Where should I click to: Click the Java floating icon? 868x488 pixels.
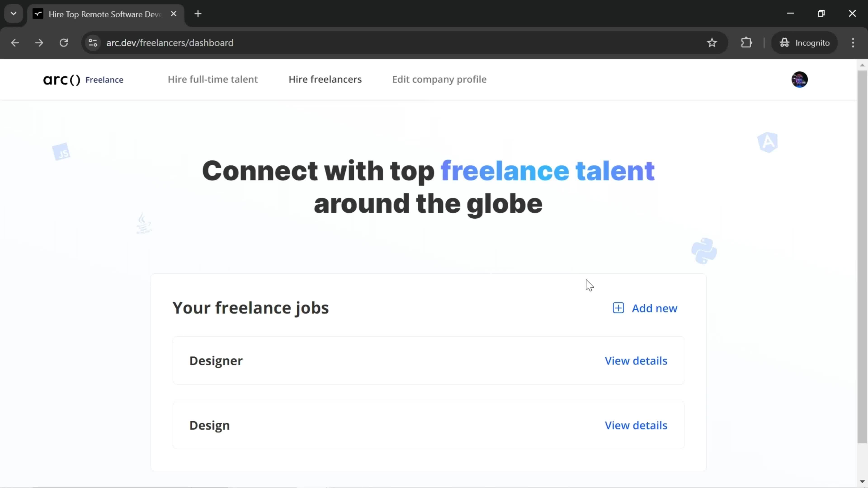coord(143,223)
